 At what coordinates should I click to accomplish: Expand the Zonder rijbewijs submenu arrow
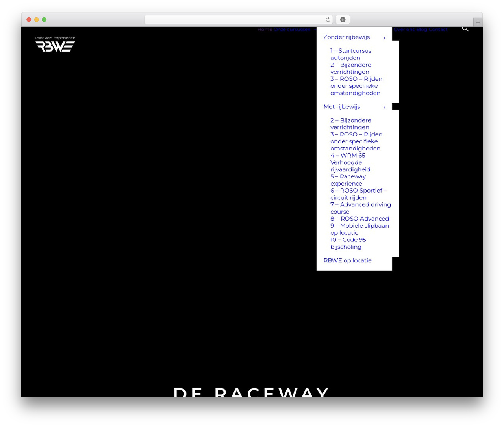tap(384, 38)
